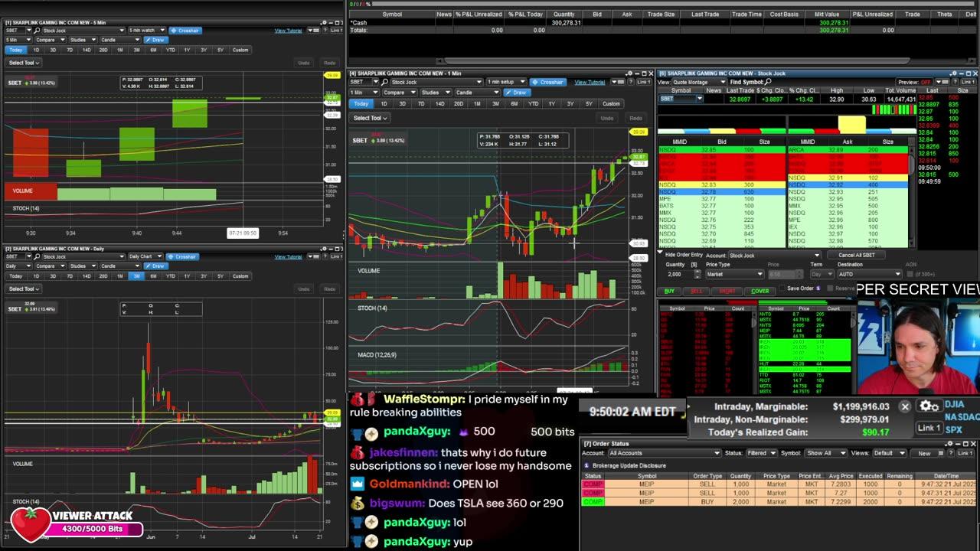This screenshot has width=980, height=551.
Task: Click Link 1 icon in Quote Montage window
Action: (969, 82)
